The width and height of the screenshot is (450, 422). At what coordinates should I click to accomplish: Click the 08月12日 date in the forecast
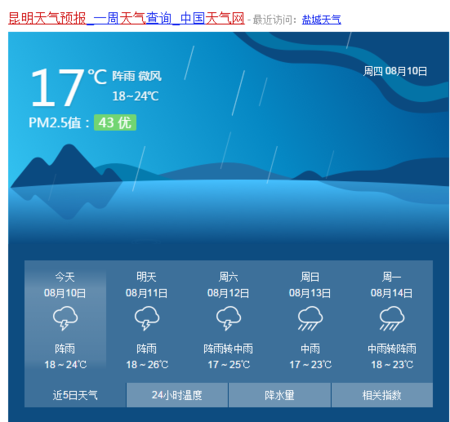pos(228,293)
